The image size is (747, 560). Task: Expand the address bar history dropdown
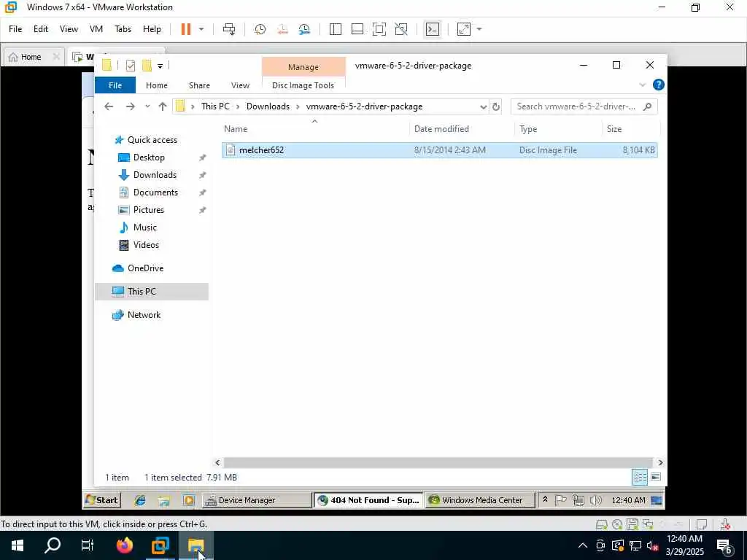(483, 106)
